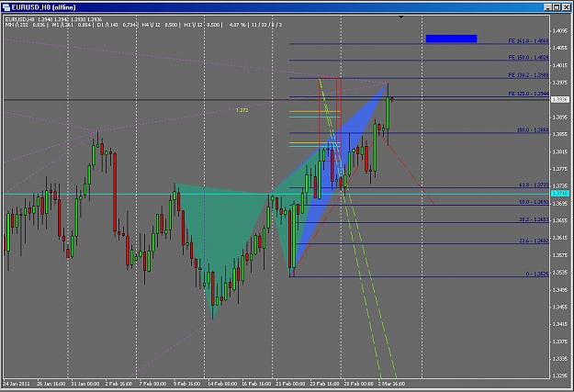The image size is (574, 392).
Task: Select the red rectangle box near the high
Action: [330, 119]
